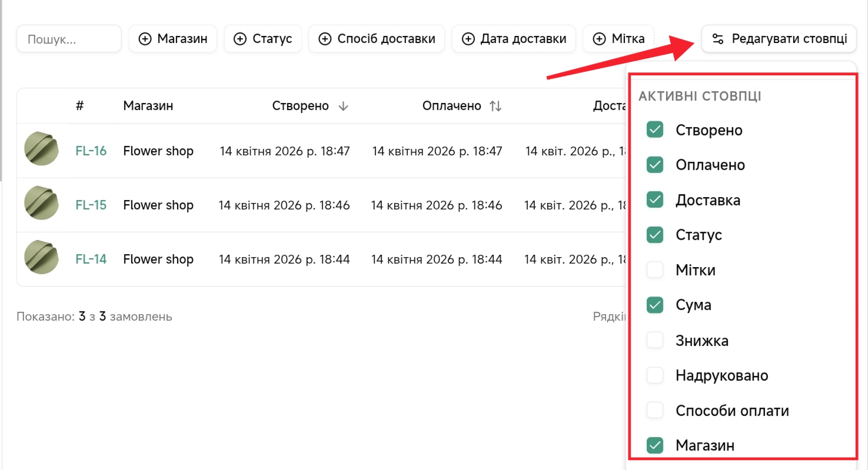Uncheck the Сума column checkbox
Image resolution: width=868 pixels, height=470 pixels.
(x=655, y=305)
